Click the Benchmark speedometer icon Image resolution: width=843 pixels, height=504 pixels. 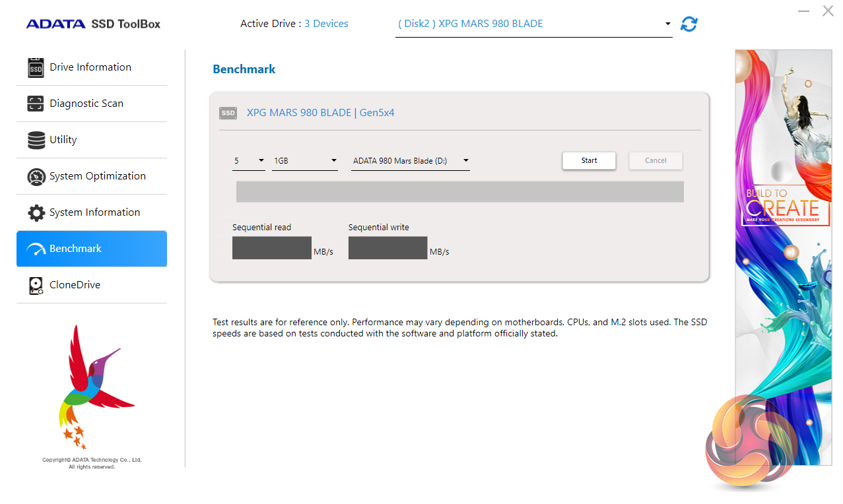pyautogui.click(x=36, y=249)
